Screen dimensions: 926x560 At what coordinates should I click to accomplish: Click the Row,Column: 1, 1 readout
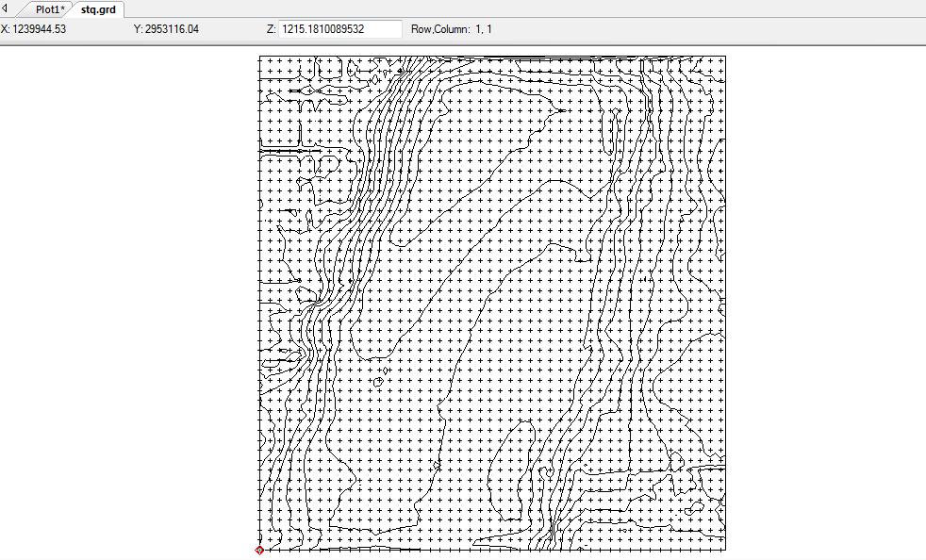point(451,29)
